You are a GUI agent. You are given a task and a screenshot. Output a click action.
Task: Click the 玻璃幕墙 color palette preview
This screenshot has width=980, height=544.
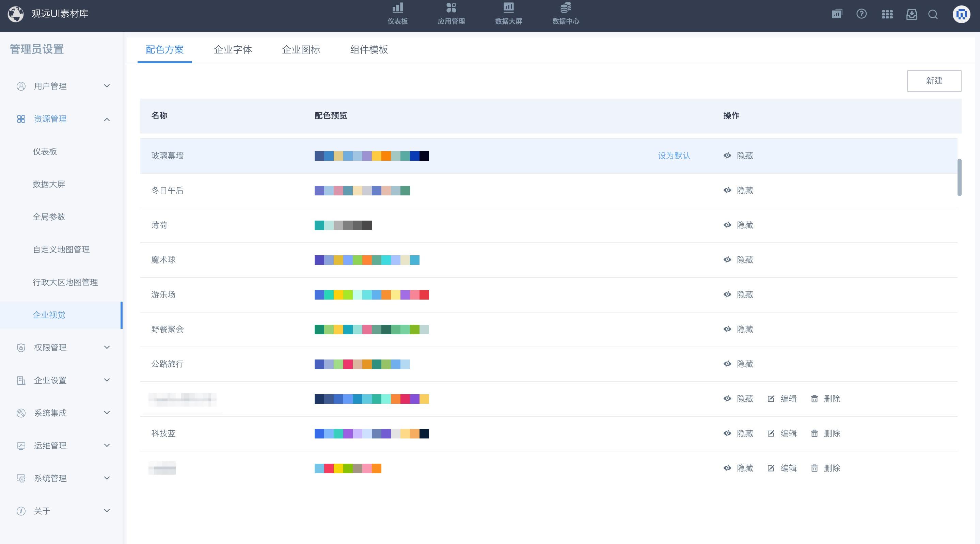click(372, 156)
